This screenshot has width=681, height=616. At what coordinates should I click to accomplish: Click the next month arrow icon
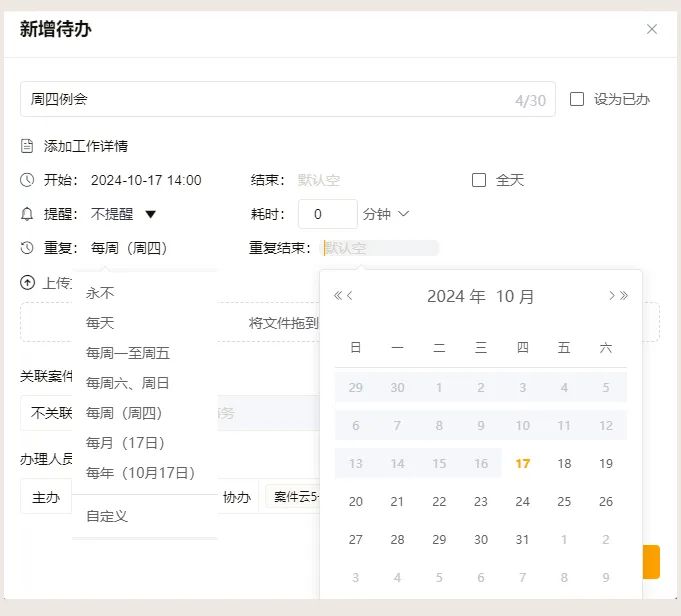(x=611, y=295)
